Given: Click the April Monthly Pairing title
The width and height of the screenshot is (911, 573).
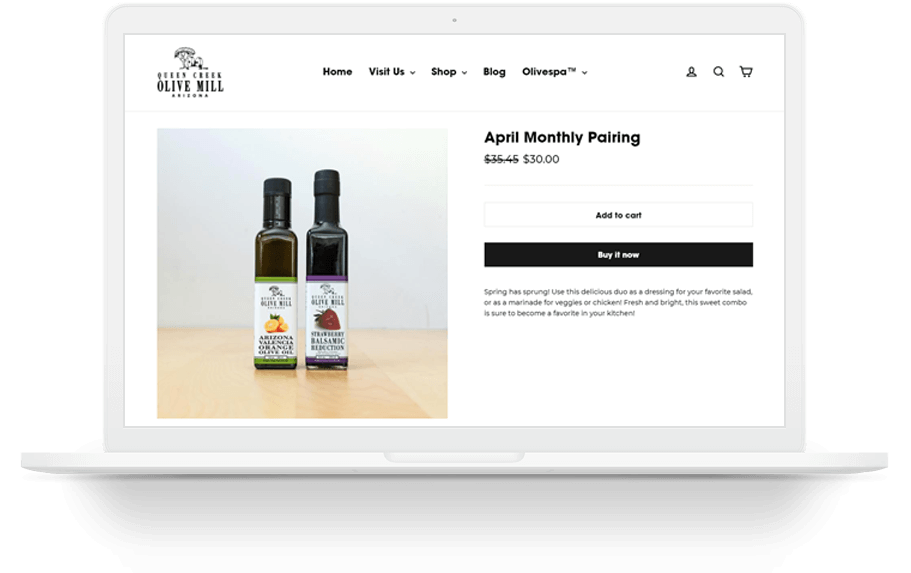Looking at the screenshot, I should tap(562, 138).
